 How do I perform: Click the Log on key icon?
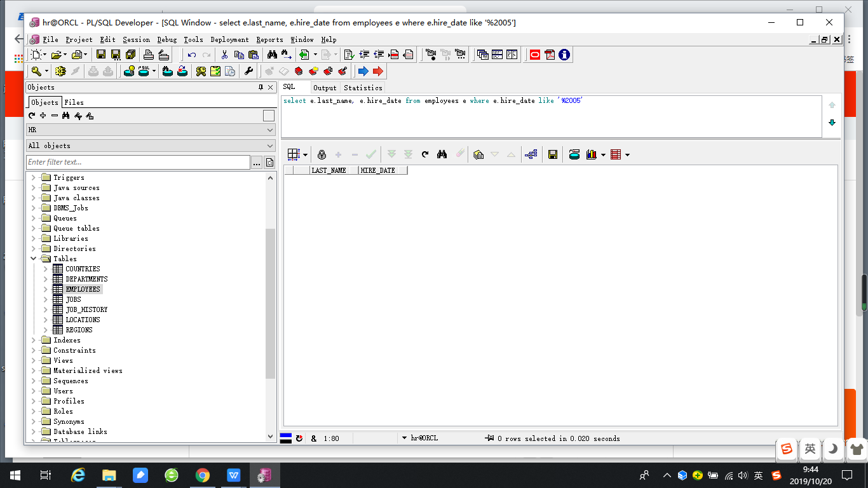(x=36, y=71)
